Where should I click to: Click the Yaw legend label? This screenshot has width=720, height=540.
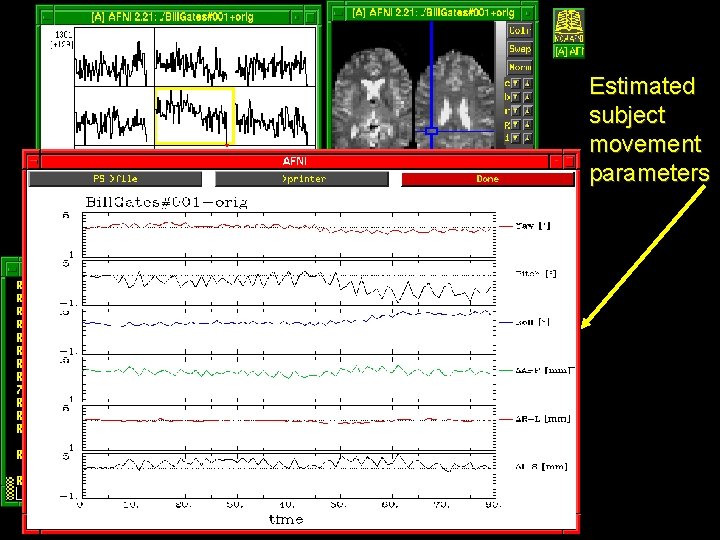[533, 226]
